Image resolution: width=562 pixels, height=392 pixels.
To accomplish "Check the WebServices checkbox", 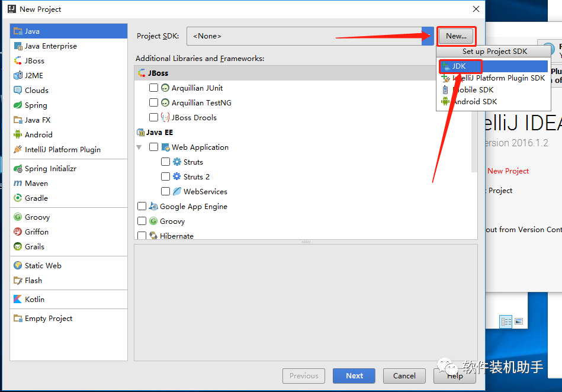I will [x=165, y=191].
